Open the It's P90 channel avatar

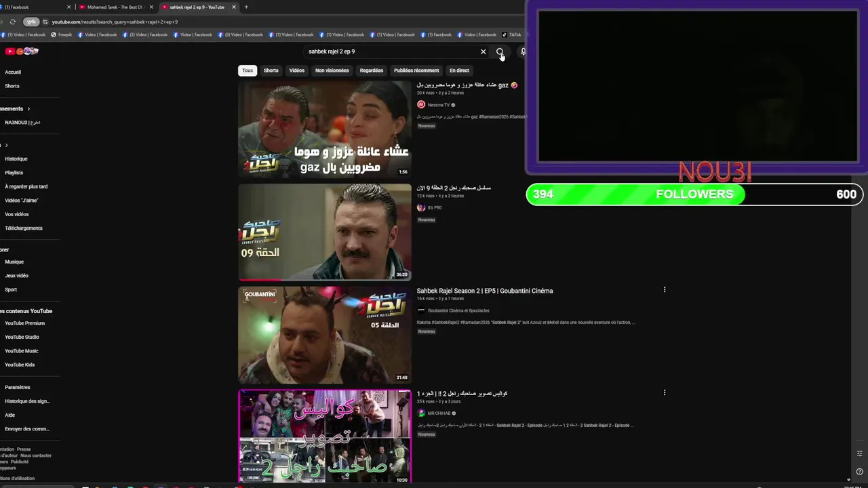click(x=421, y=207)
